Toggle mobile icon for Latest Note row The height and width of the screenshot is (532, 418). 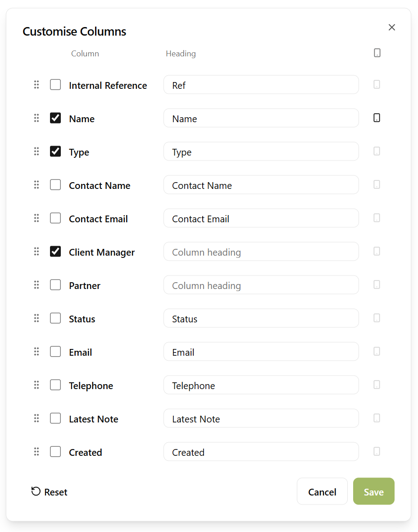pyautogui.click(x=377, y=418)
